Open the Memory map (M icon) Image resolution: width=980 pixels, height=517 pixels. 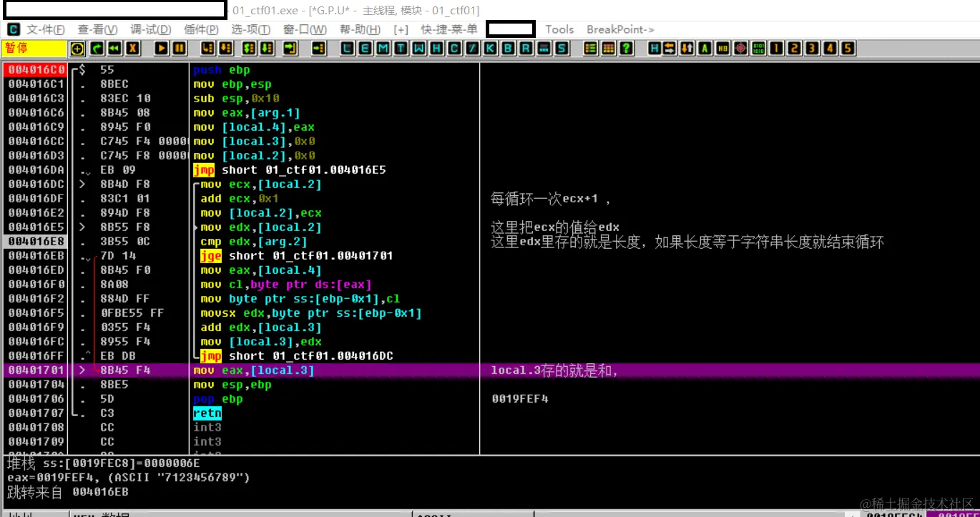click(x=383, y=49)
